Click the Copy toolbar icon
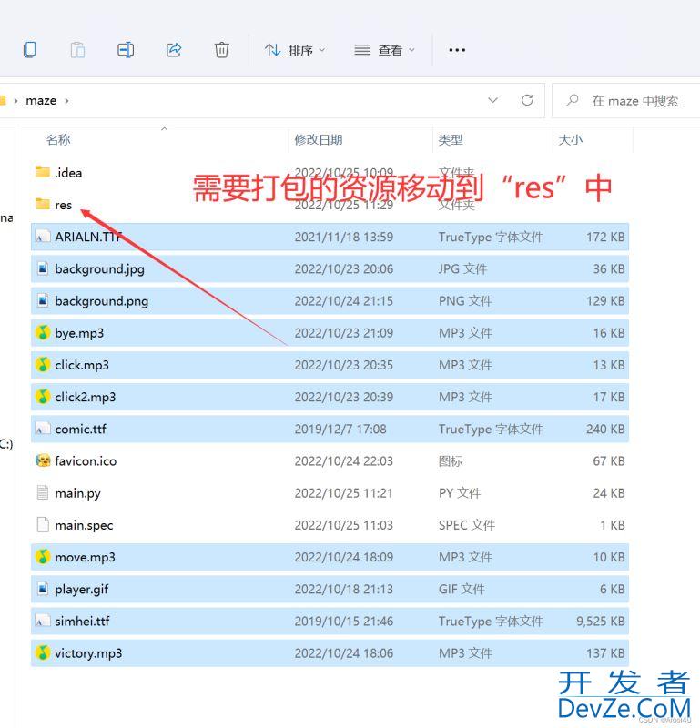Screen dimensions: 700x728 pyautogui.click(x=30, y=50)
